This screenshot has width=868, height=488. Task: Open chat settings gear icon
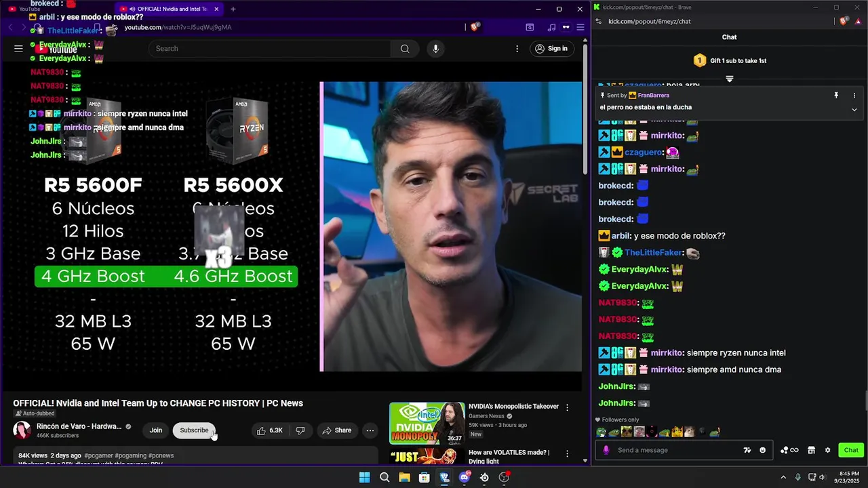point(827,450)
